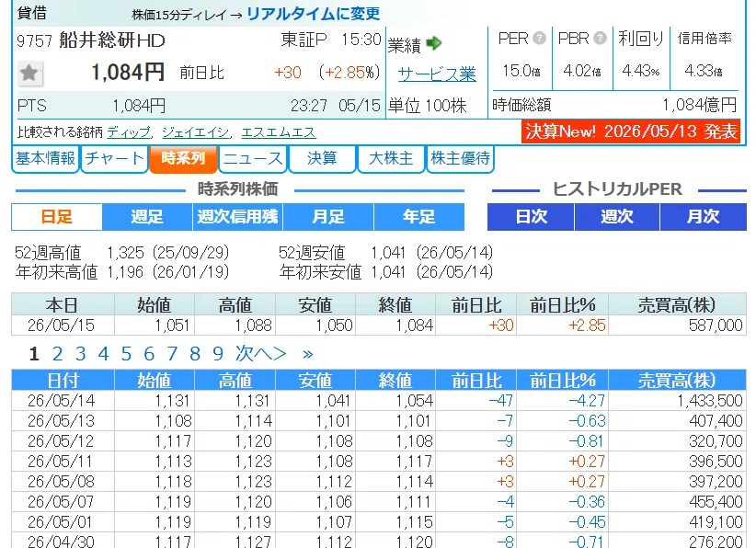Click 次へ> next page link
The height and width of the screenshot is (548, 756).
tap(261, 354)
